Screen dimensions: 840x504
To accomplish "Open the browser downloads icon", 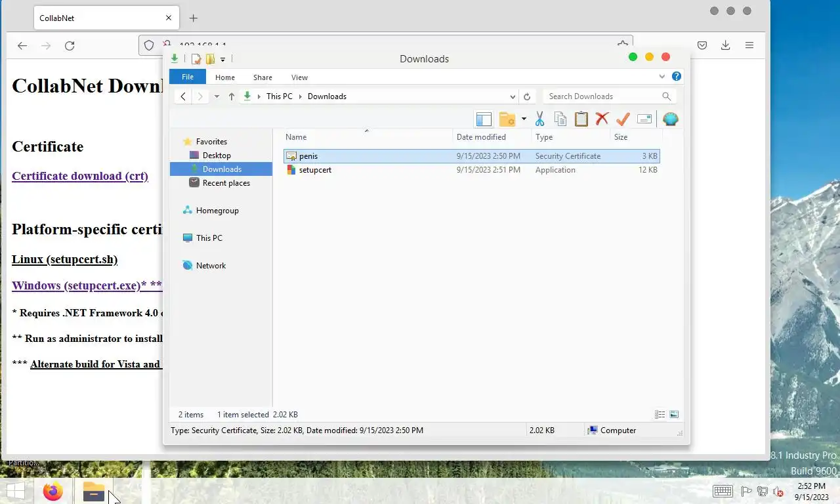I will pos(725,45).
